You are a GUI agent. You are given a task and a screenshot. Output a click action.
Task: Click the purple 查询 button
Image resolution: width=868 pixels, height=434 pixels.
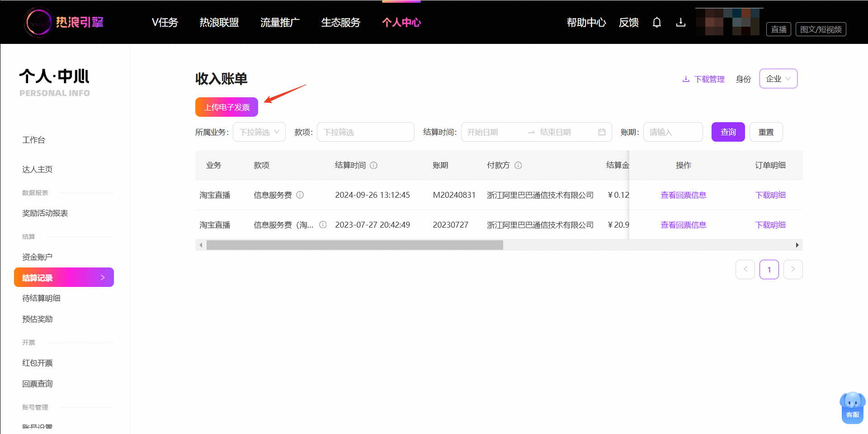coord(728,132)
